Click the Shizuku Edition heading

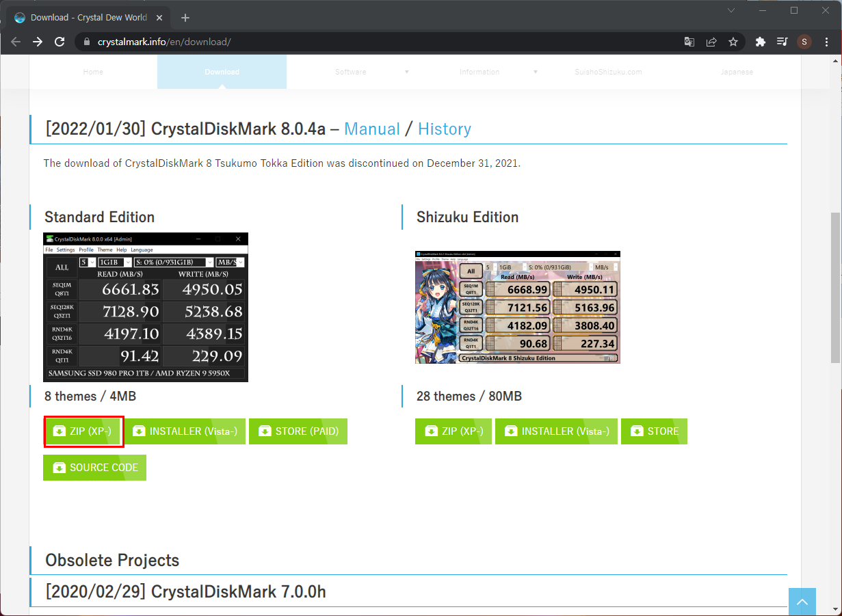click(x=468, y=217)
